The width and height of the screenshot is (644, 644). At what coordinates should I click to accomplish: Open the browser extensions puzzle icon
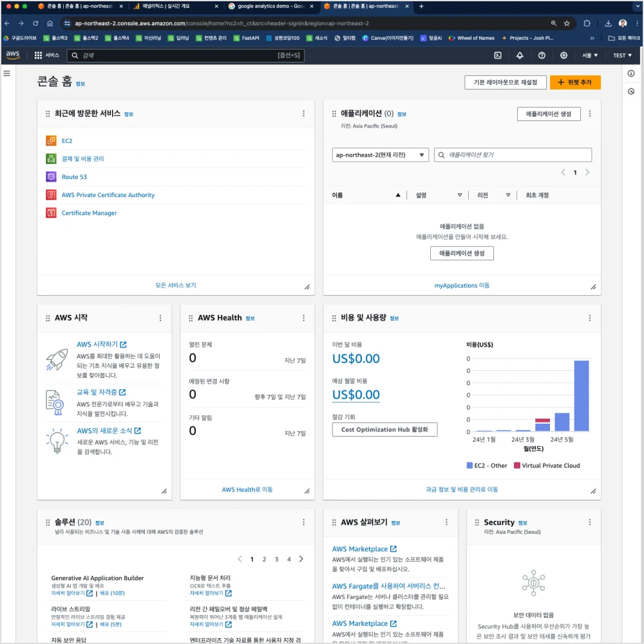click(587, 23)
